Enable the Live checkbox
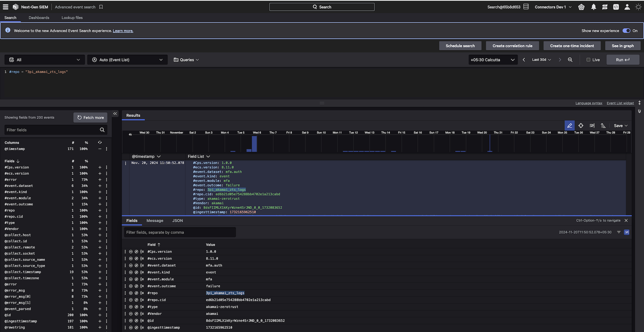 588,60
